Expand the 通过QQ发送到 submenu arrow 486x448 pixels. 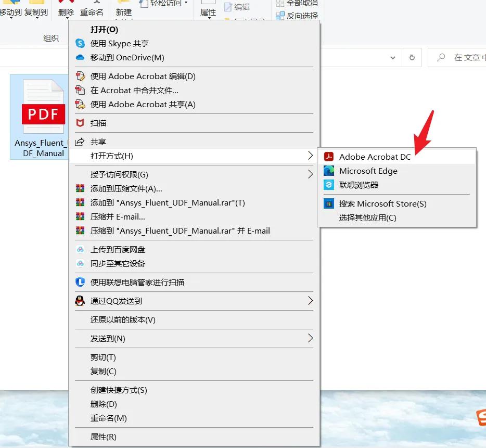tap(310, 301)
